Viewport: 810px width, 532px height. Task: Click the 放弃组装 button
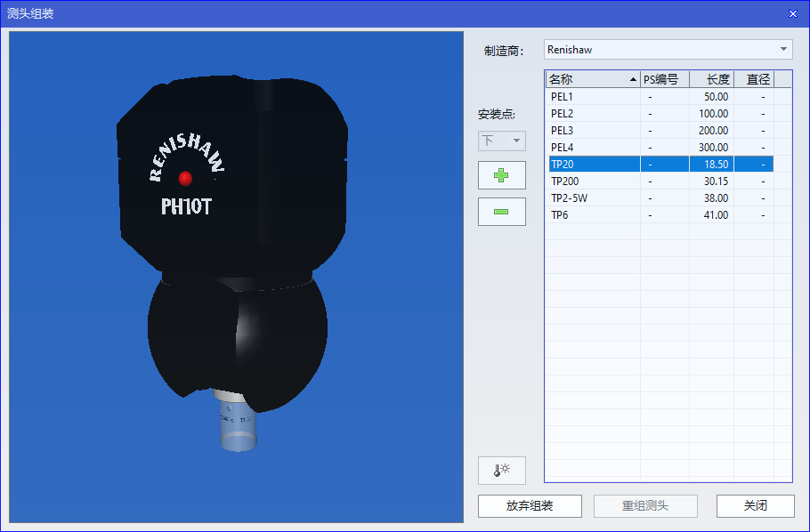[530, 505]
